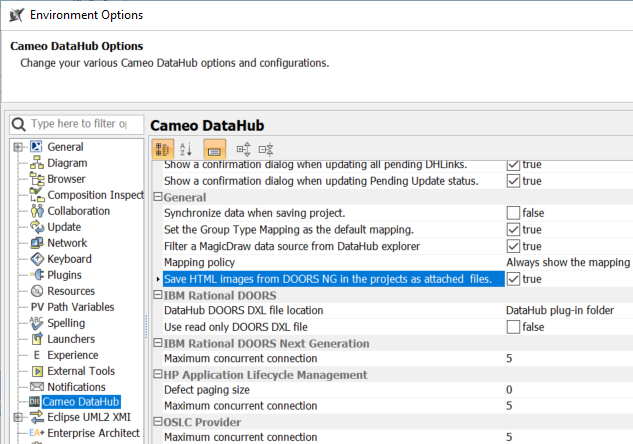Click the Expand all toolbar icon
633x444 pixels.
pyautogui.click(x=243, y=149)
